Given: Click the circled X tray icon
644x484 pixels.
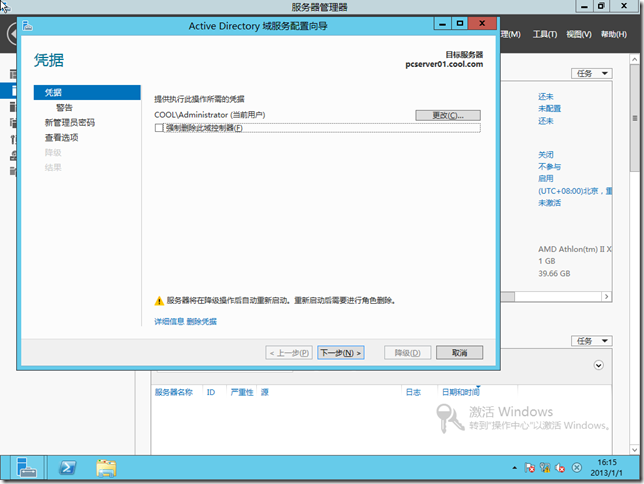Looking at the screenshot, I should point(577,468).
